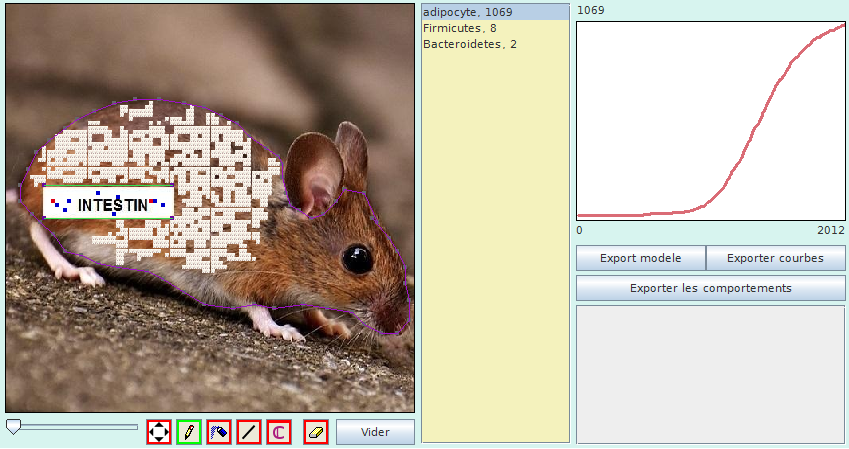This screenshot has width=849, height=449.
Task: Click the blank area of the species list
Action: pos(495,250)
